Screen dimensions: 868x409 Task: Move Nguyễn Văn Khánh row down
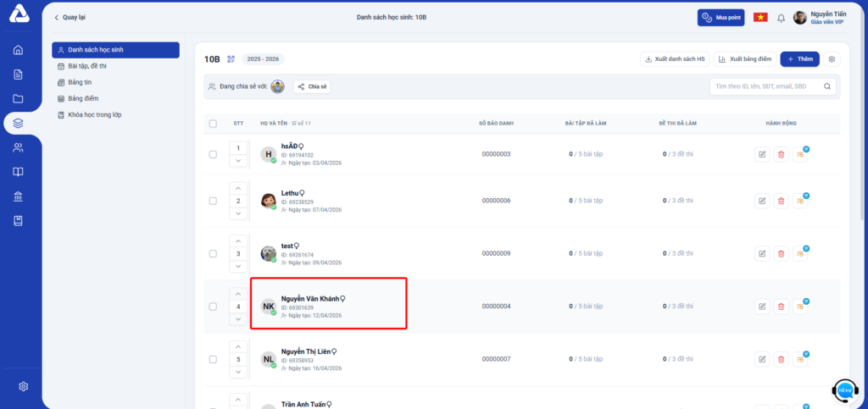tap(238, 319)
